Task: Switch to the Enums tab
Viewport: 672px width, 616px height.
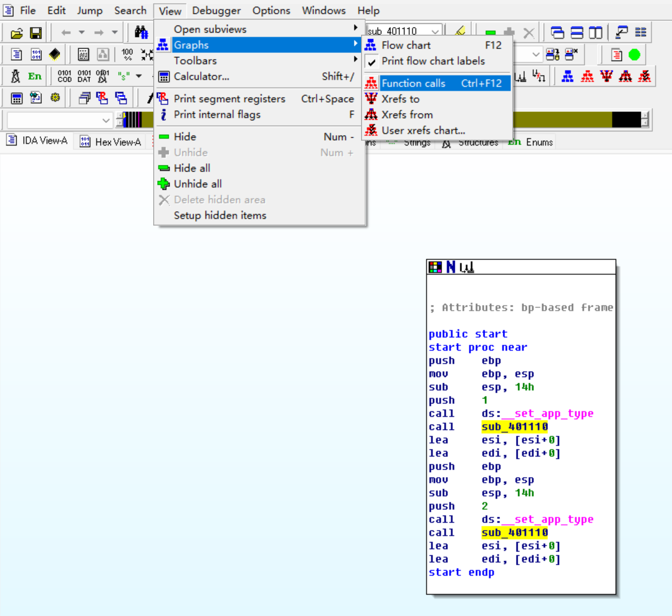Action: click(x=531, y=142)
